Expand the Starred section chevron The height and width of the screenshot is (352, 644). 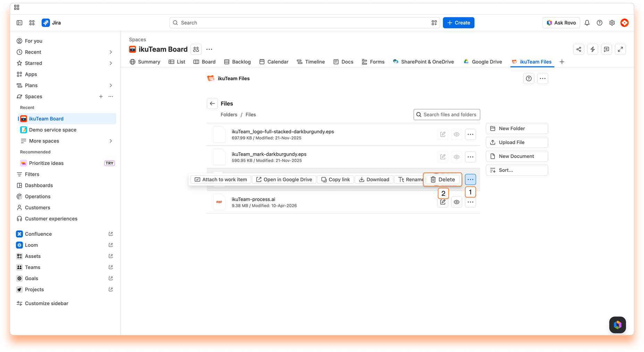click(111, 63)
